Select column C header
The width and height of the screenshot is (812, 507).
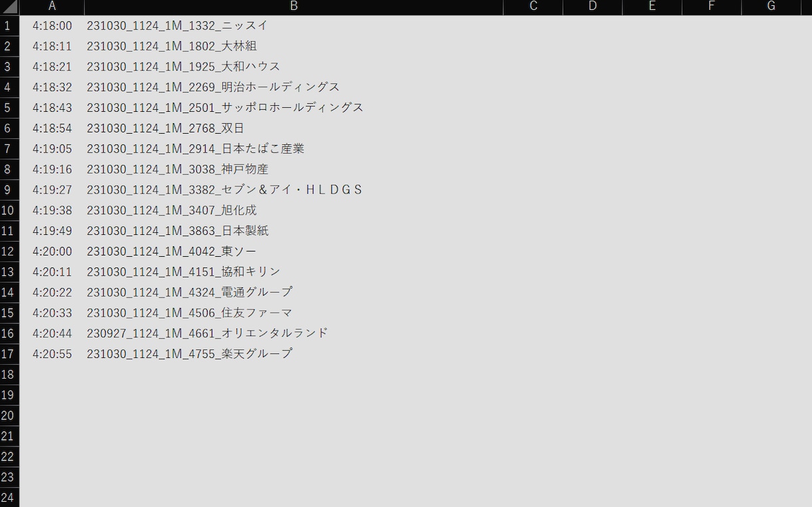[x=533, y=7]
